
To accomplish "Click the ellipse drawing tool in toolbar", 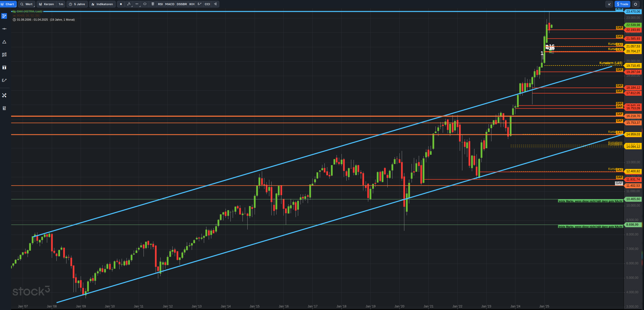I will tap(145, 4).
